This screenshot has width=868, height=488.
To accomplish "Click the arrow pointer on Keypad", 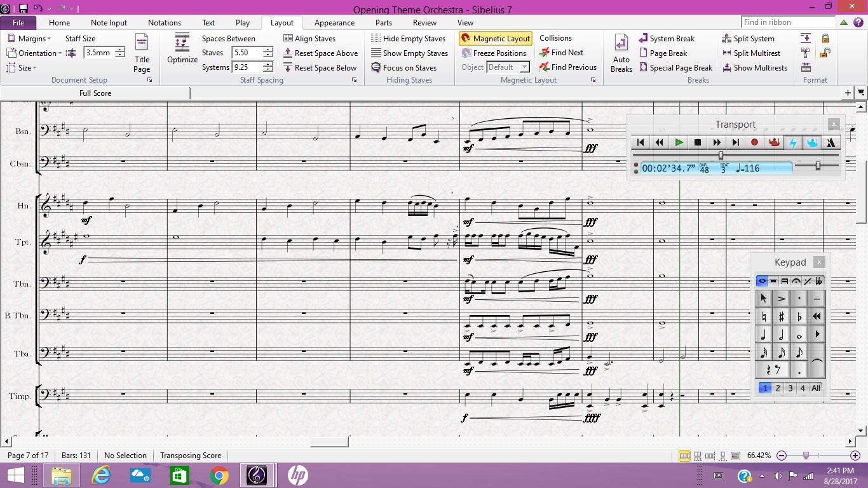I will (x=763, y=299).
